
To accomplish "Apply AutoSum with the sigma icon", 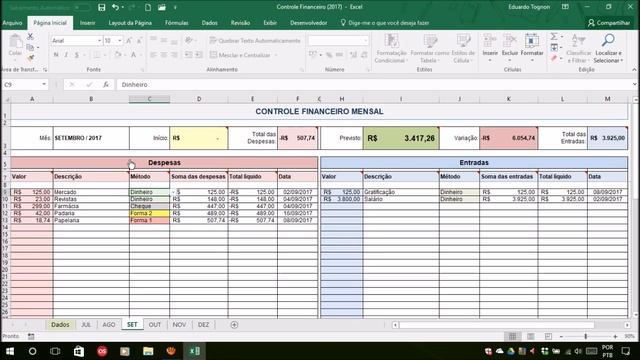I will tap(554, 37).
